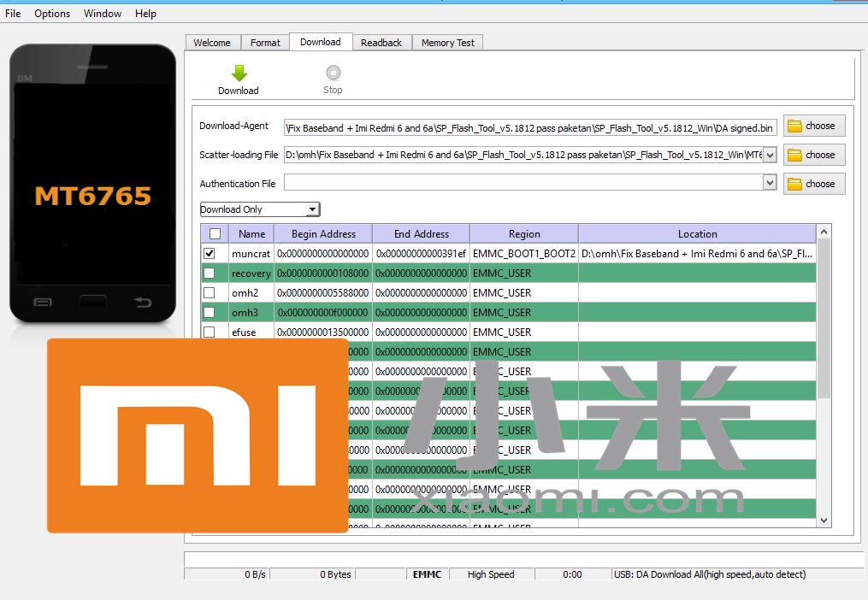Click the partition table scroll down arrow
This screenshot has height=600, width=868.
[x=824, y=520]
